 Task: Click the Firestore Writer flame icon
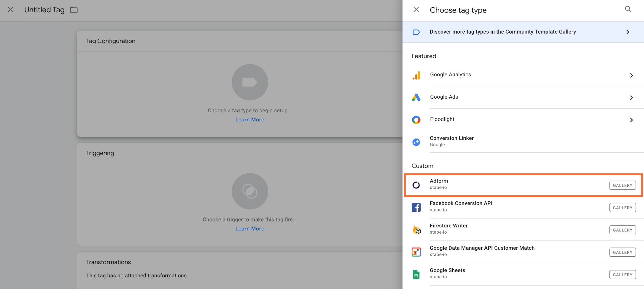coord(416,230)
